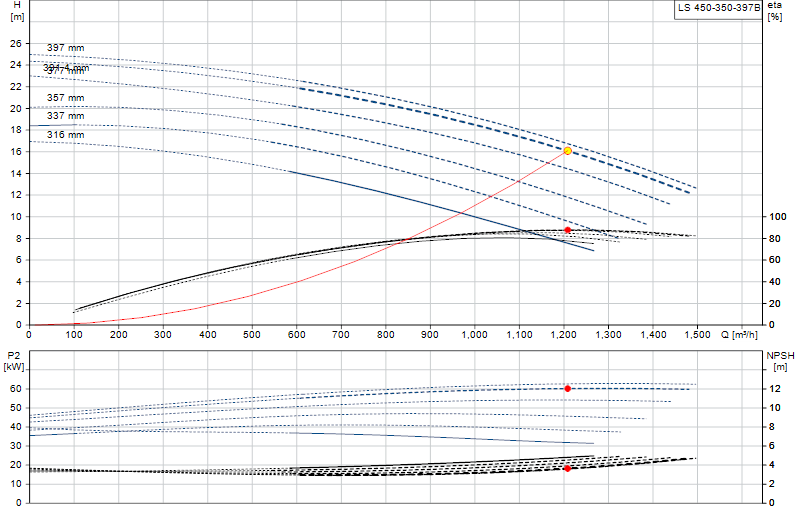Click the eta [%] axis title

point(775,11)
